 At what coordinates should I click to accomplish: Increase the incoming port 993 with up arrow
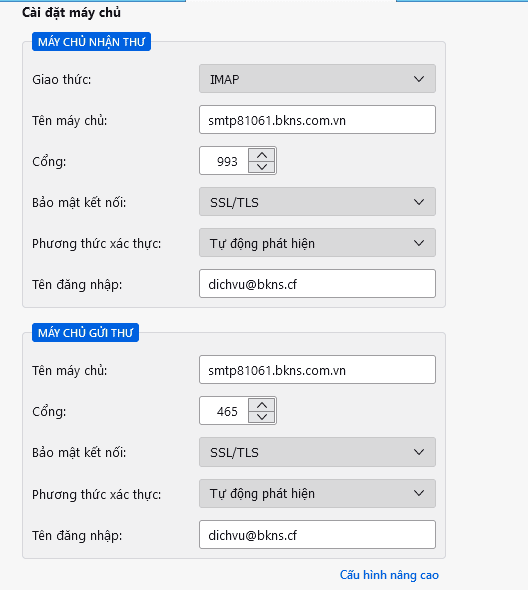[x=262, y=155]
